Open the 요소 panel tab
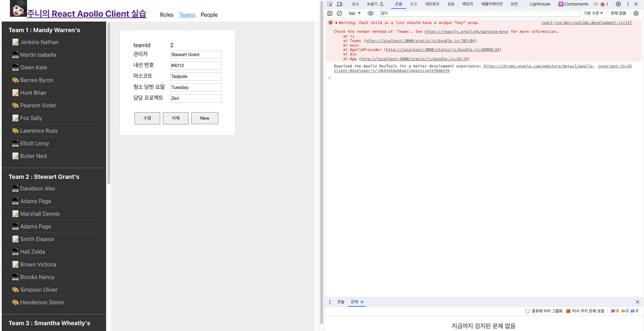This screenshot has width=644, height=331. point(356,4)
